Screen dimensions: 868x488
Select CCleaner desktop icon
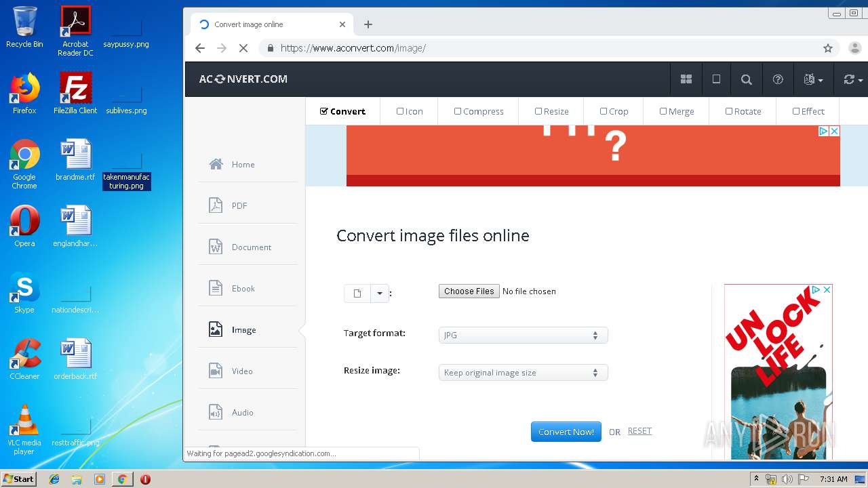(24, 359)
